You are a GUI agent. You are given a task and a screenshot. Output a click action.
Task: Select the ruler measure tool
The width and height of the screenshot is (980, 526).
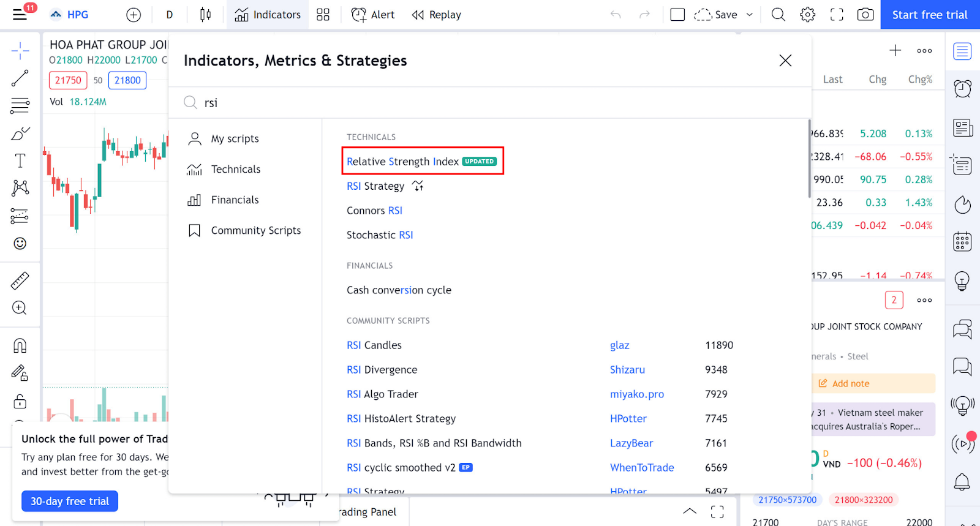pyautogui.click(x=20, y=280)
